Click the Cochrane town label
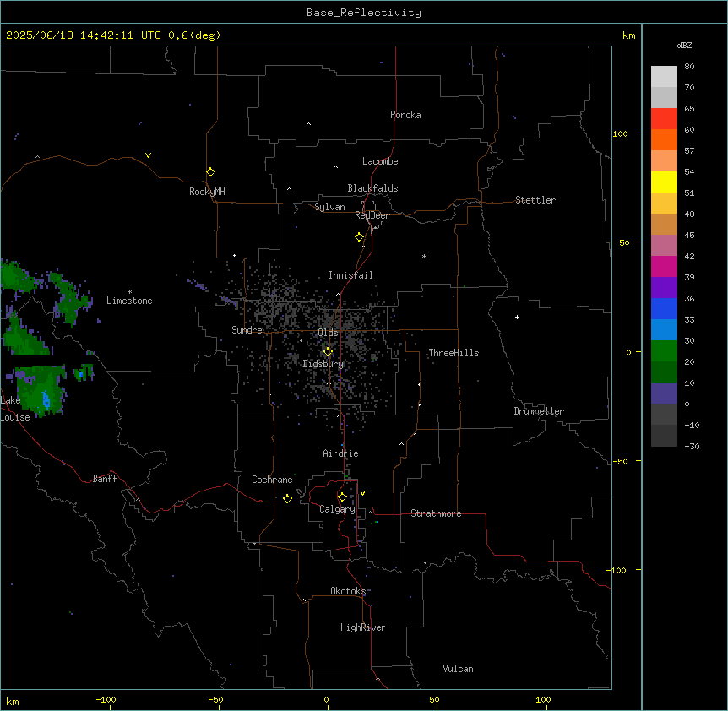 pos(272,480)
